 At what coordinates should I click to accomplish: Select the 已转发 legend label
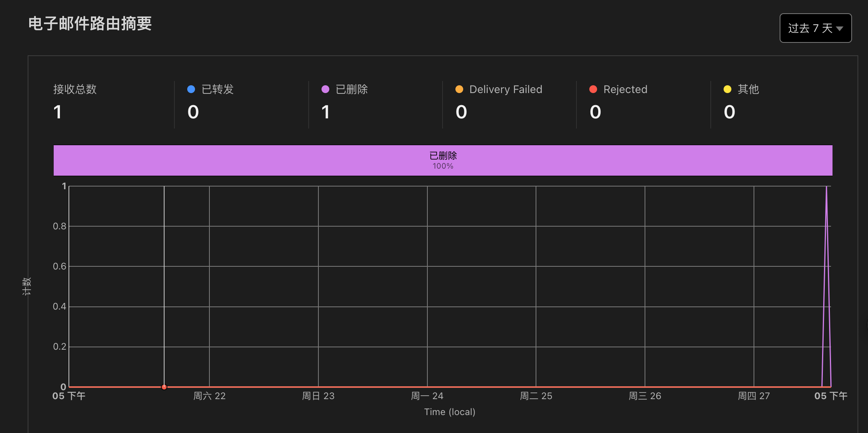218,89
